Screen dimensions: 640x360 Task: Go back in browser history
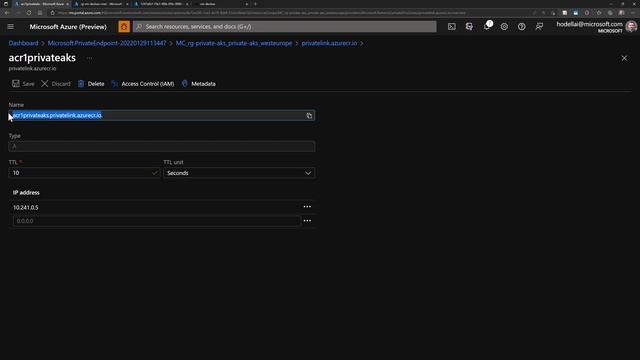pos(7,13)
